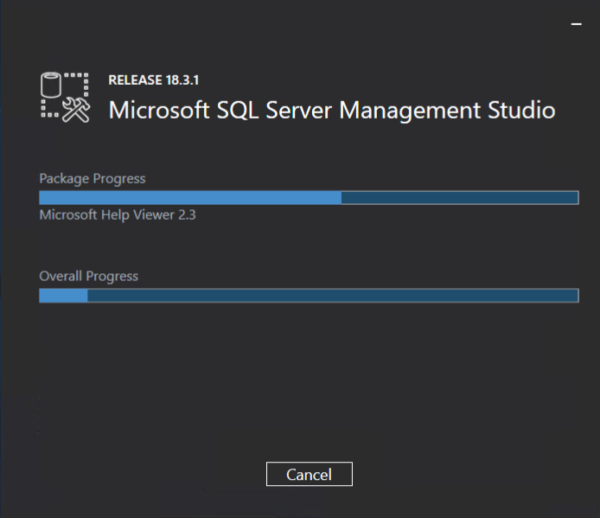This screenshot has height=518, width=600.
Task: Click the Package Progress bar's filled portion
Action: pyautogui.click(x=190, y=198)
